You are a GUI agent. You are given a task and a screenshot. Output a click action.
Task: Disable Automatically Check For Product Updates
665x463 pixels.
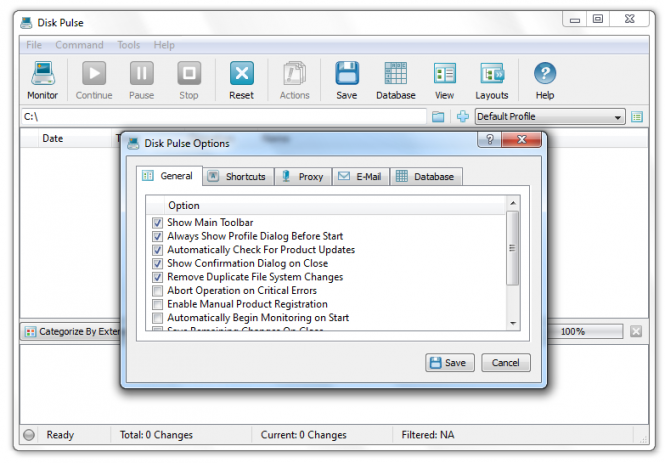pos(157,250)
